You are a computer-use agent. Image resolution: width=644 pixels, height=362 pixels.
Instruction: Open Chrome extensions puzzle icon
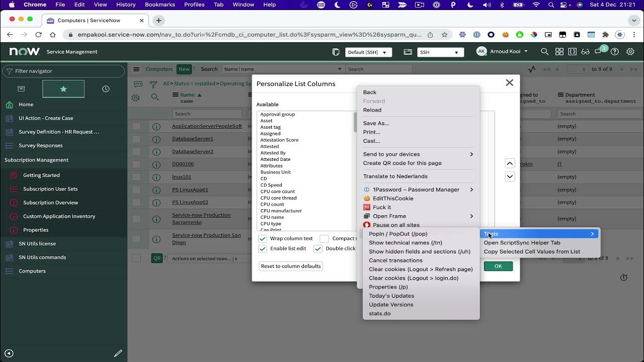(x=605, y=35)
